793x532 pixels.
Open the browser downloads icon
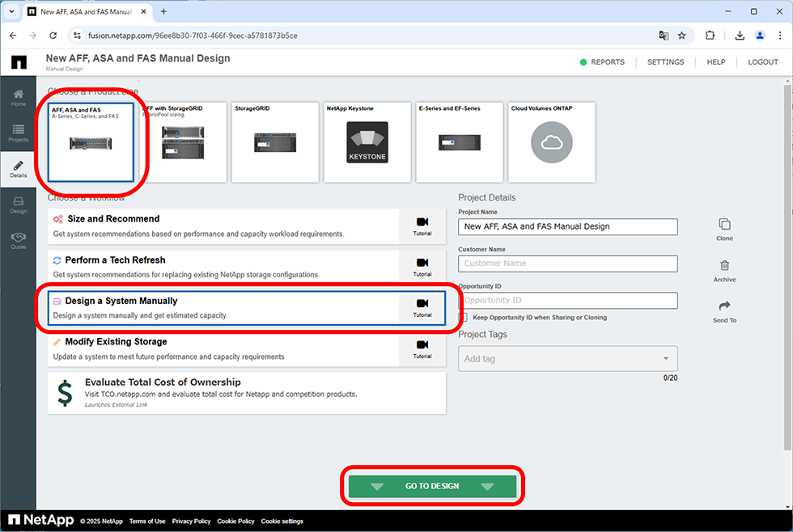pyautogui.click(x=740, y=36)
